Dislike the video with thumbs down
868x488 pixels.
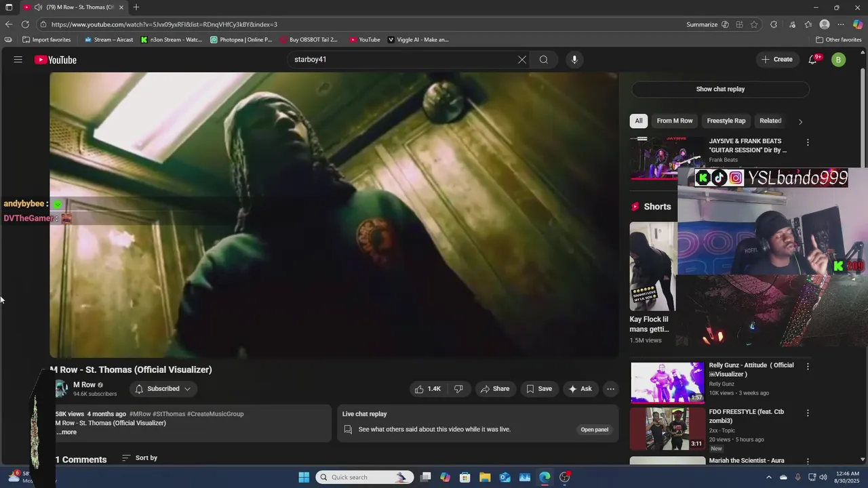tap(458, 389)
